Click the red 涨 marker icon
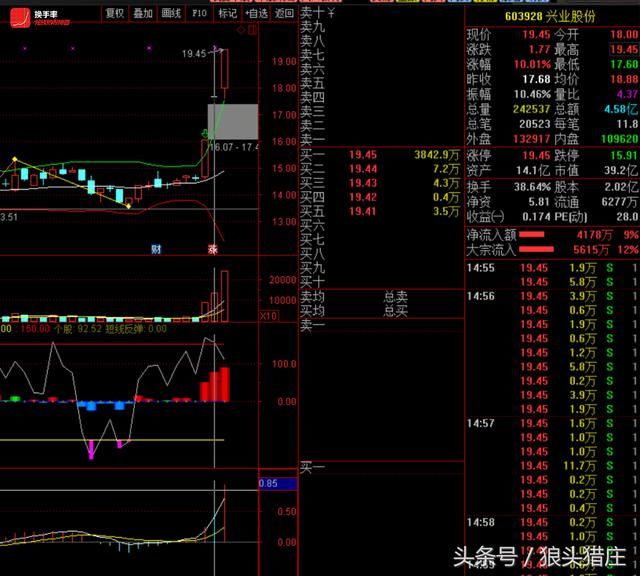The height and width of the screenshot is (576, 640). click(x=212, y=248)
